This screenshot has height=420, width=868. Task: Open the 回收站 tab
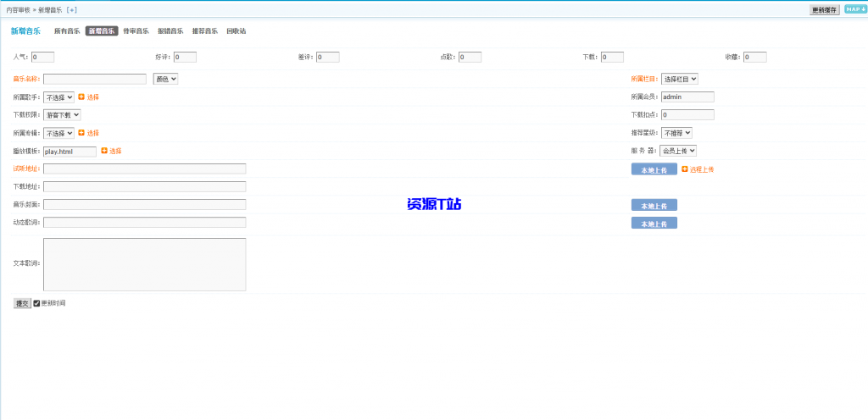(236, 31)
